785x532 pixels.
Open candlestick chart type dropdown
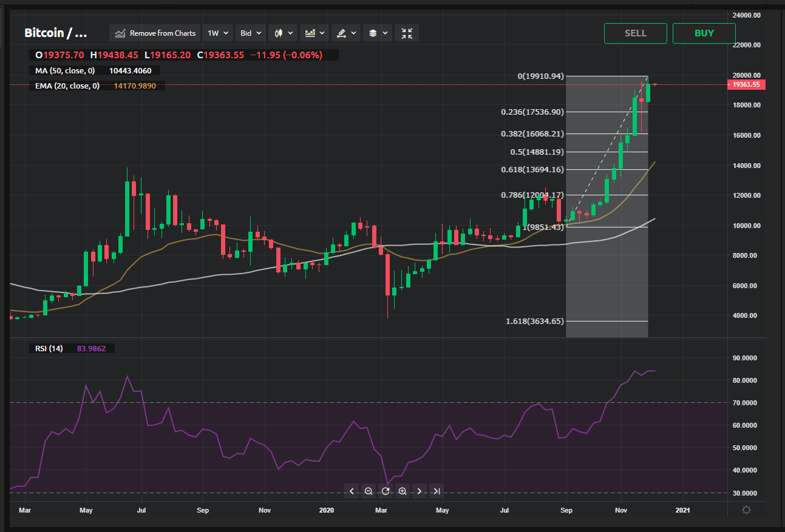(x=284, y=33)
